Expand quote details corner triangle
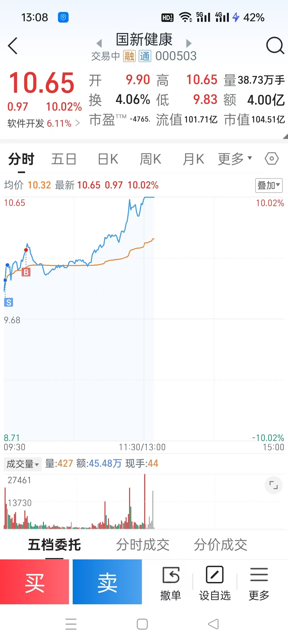Viewport: 288px width, 644px height. [x=285, y=136]
